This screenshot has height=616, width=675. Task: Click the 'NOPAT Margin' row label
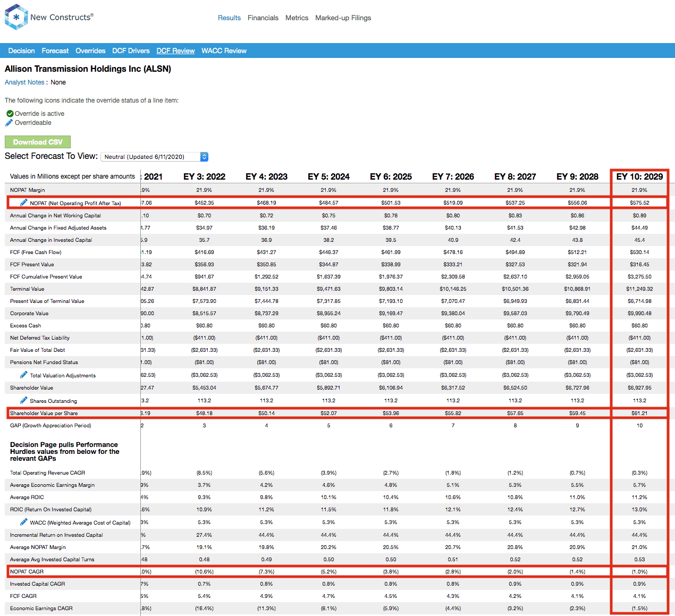coord(27,190)
